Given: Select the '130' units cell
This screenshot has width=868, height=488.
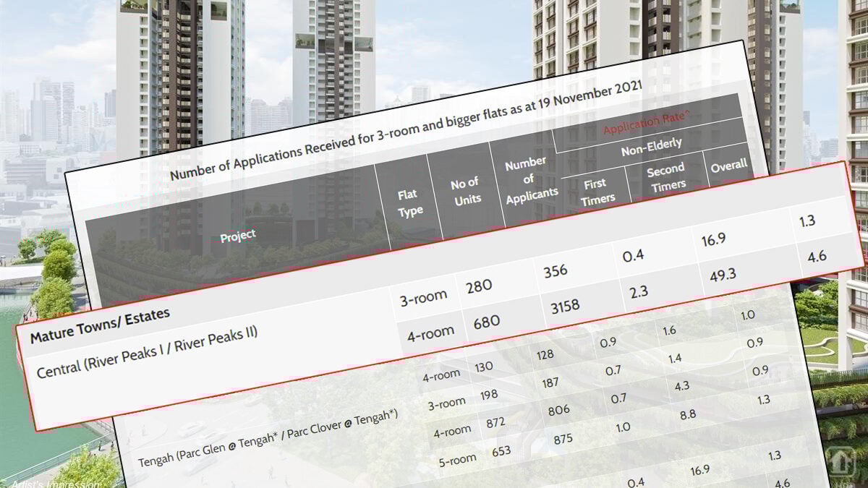Looking at the screenshot, I should [483, 367].
